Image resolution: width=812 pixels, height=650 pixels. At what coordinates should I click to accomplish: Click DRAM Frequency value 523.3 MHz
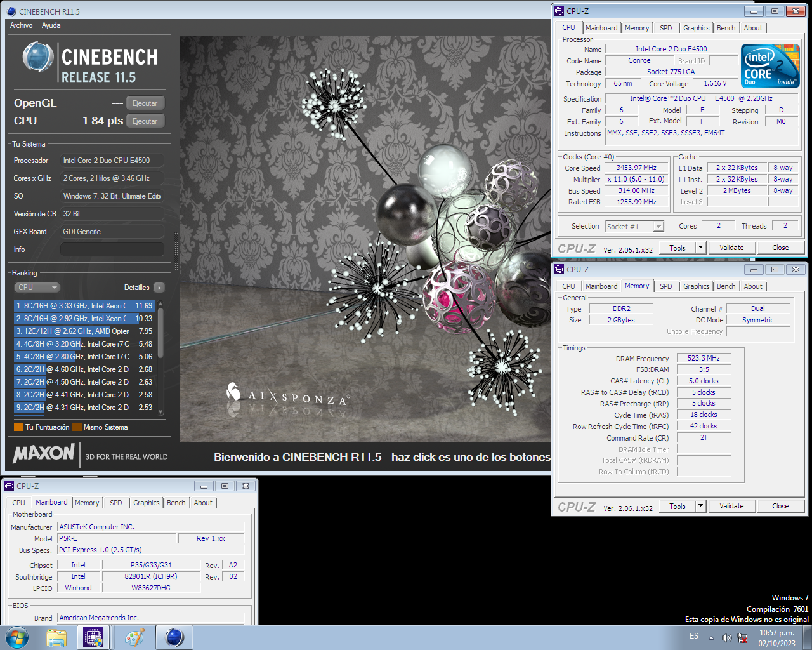pos(704,358)
